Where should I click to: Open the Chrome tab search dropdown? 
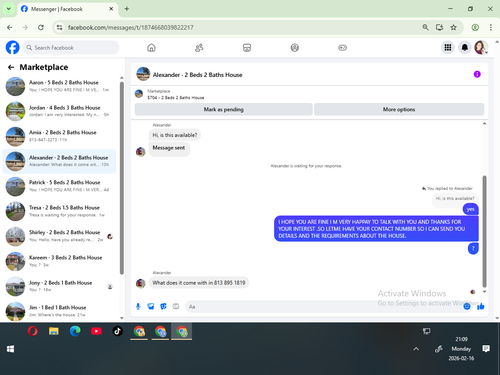point(9,9)
